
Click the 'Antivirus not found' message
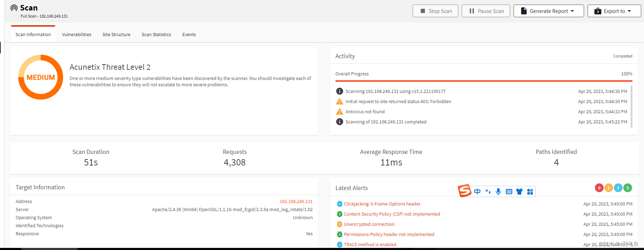(365, 112)
